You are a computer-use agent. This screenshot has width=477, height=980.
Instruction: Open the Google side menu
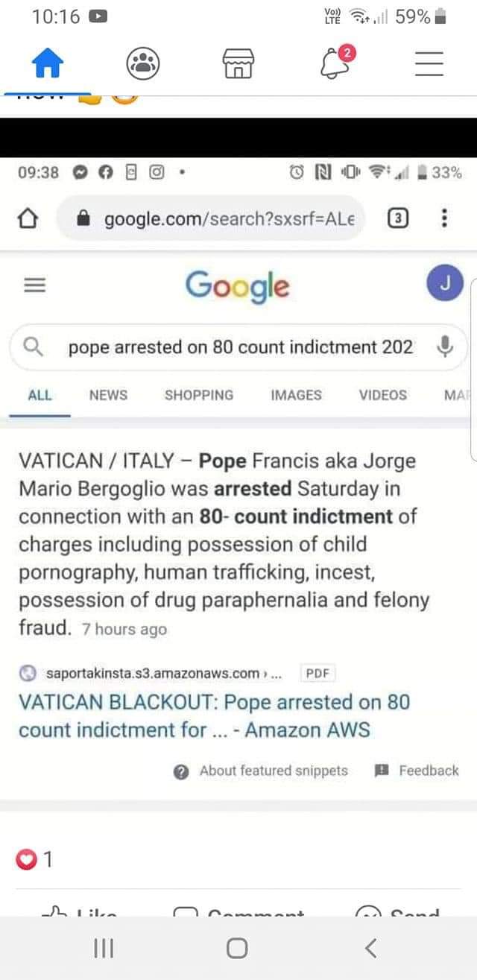click(x=35, y=285)
